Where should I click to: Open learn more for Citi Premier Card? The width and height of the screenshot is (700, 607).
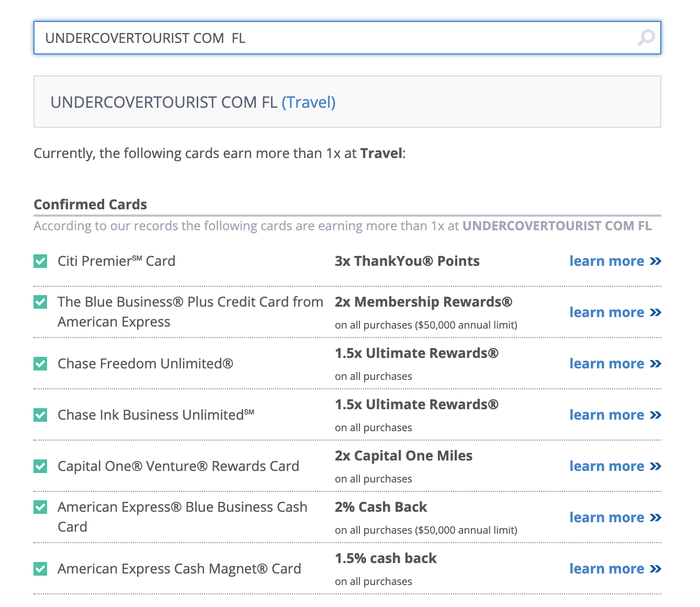(615, 261)
